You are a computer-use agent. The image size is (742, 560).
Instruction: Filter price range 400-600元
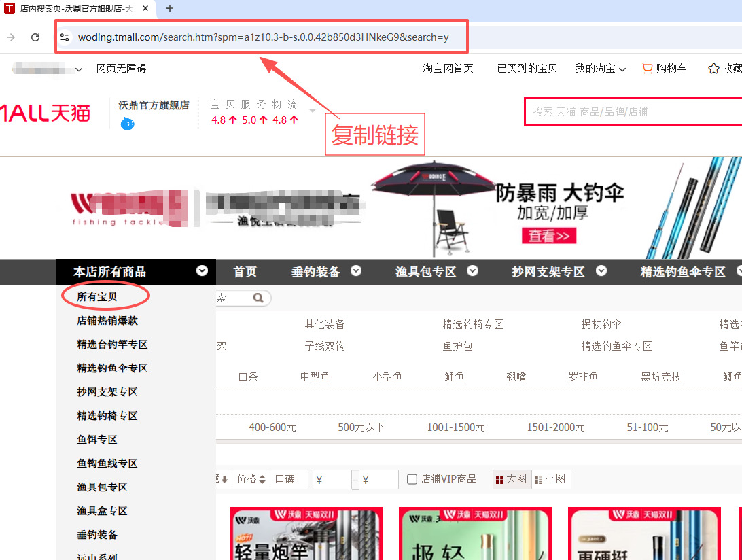pyautogui.click(x=272, y=427)
